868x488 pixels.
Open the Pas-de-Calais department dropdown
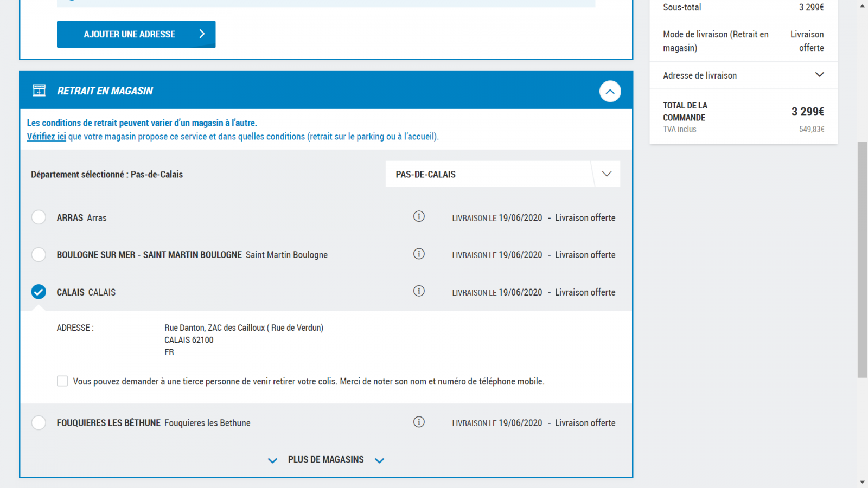click(502, 174)
